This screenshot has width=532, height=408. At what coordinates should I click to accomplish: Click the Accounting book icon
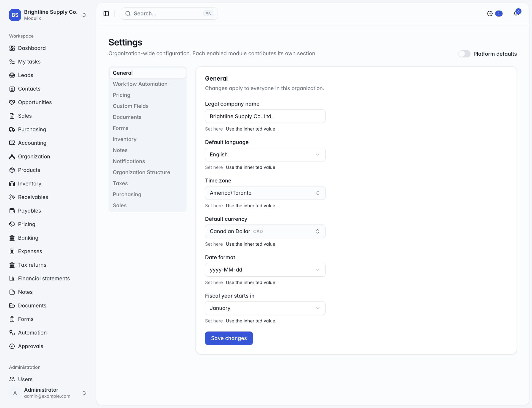pos(12,143)
